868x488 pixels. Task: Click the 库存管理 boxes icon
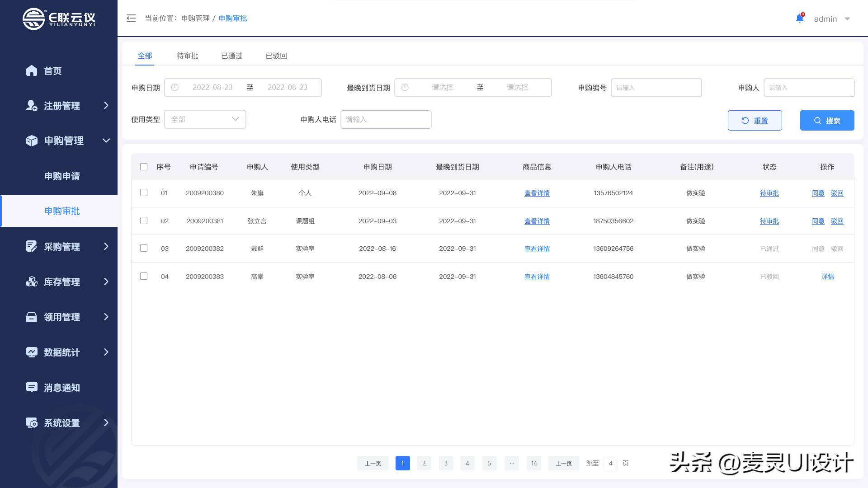[x=32, y=282]
